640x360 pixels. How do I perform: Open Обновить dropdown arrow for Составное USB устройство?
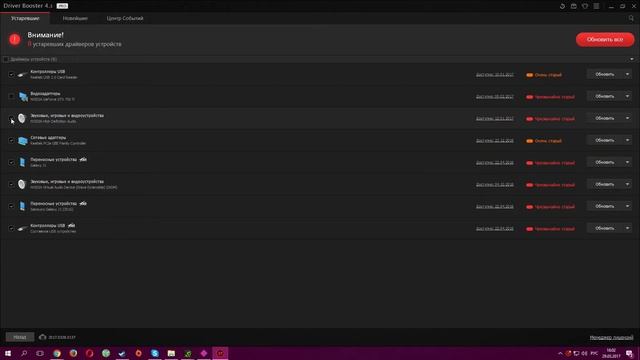627,228
